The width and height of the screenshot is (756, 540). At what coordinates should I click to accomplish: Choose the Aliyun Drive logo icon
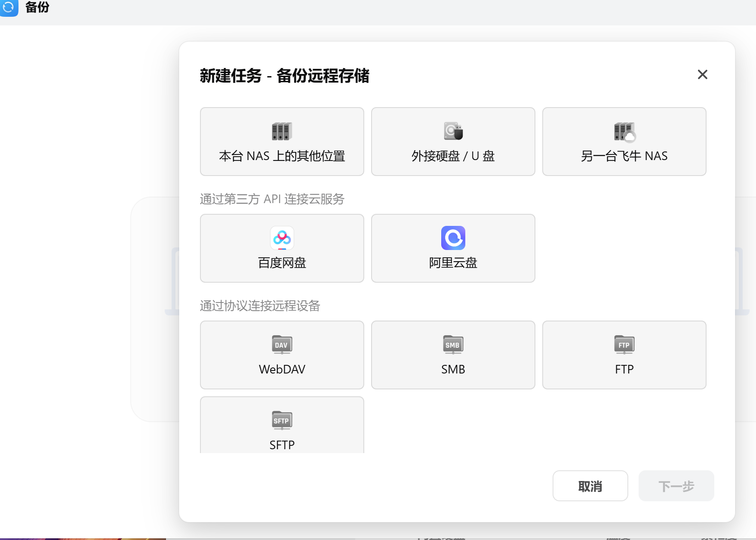(453, 238)
